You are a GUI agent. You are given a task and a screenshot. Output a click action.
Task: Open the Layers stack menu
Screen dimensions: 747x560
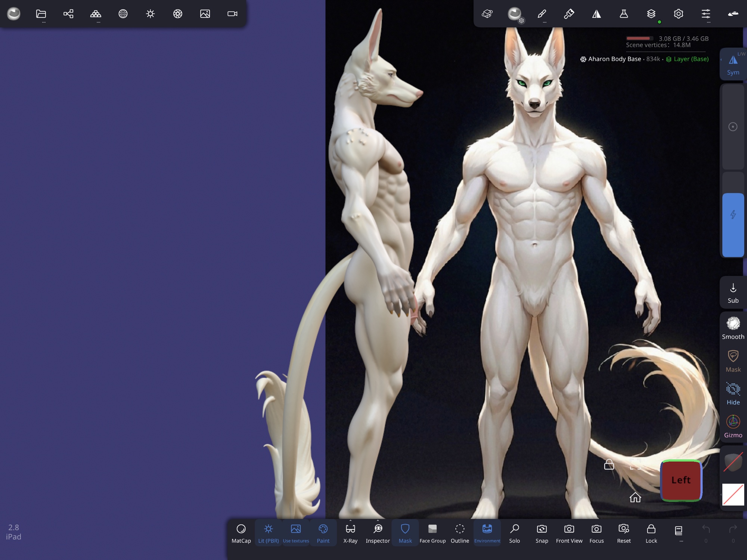651,14
